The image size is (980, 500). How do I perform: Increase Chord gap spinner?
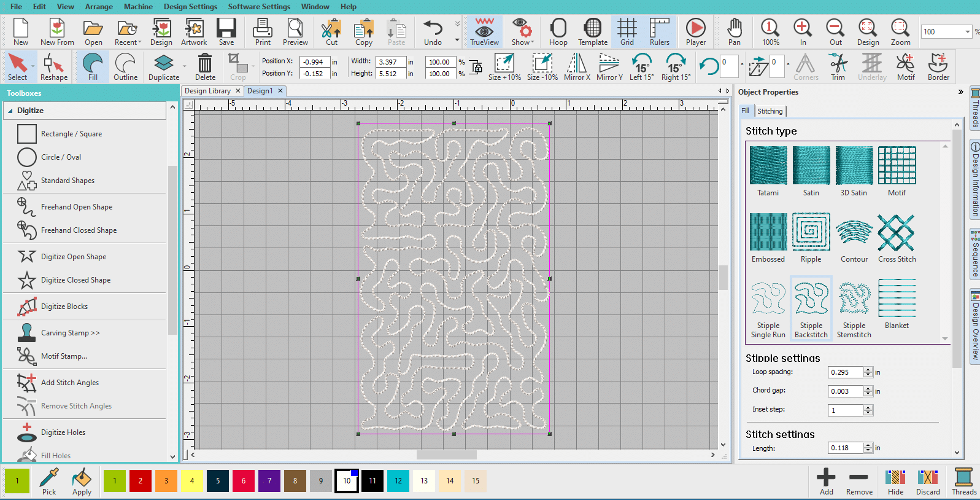pos(868,389)
